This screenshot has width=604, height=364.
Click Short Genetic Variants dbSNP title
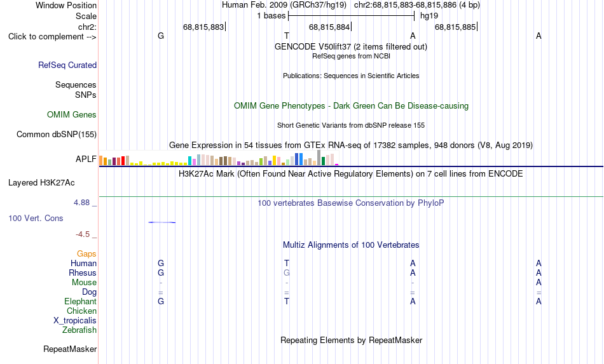pos(351,125)
